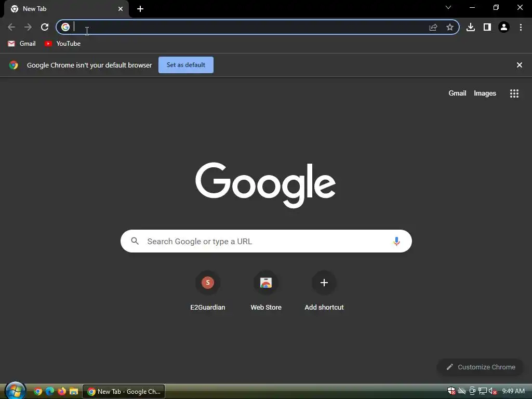Viewport: 532px width, 399px height.
Task: Click the Add shortcut tile
Action: pos(324,291)
